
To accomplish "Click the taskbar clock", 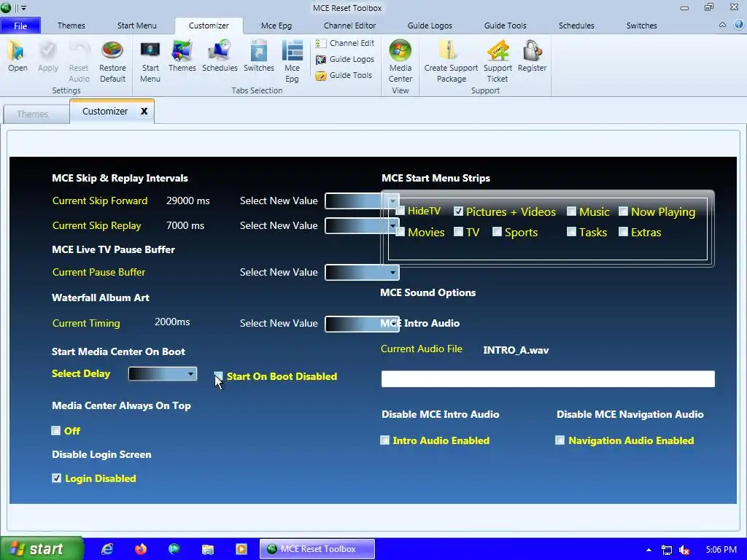I will (721, 550).
